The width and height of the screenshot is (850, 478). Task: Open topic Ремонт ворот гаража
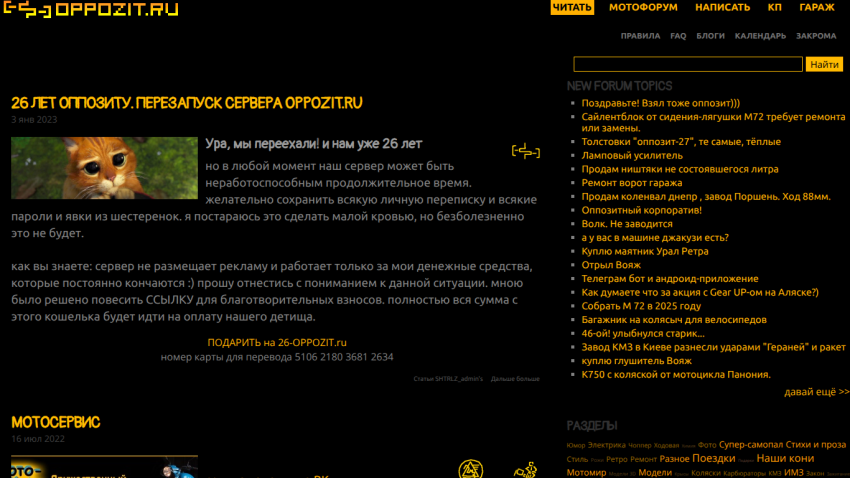(x=632, y=183)
